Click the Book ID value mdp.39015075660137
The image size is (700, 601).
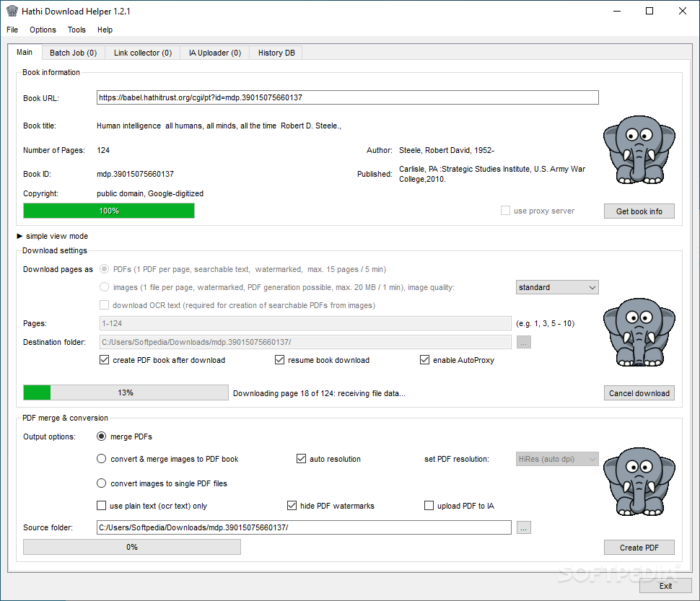point(135,174)
